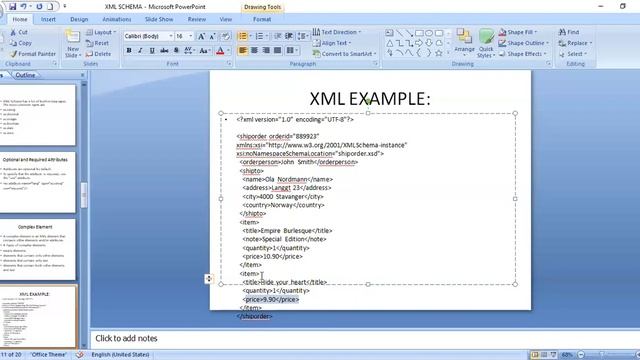Viewport: 640px width, 360px height.
Task: Shrink font size with smaller A icon
Action: (212, 36)
